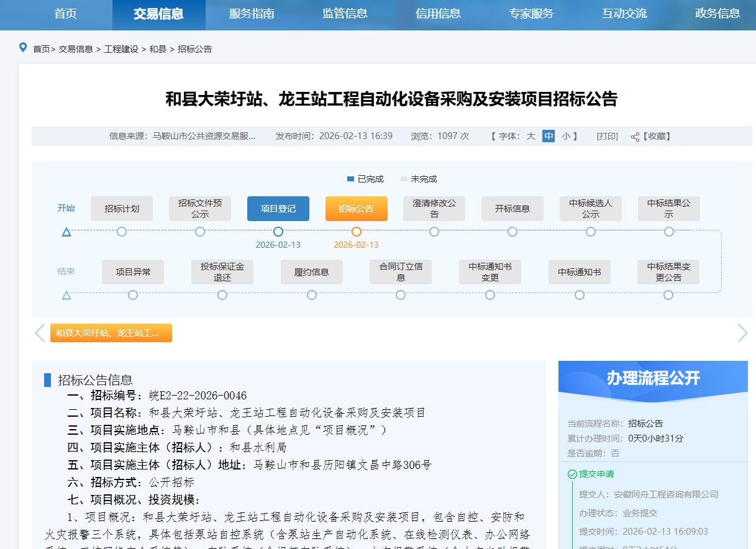Click the timeline node under 开标信息
Screen dimensions: 756x549
512,232
